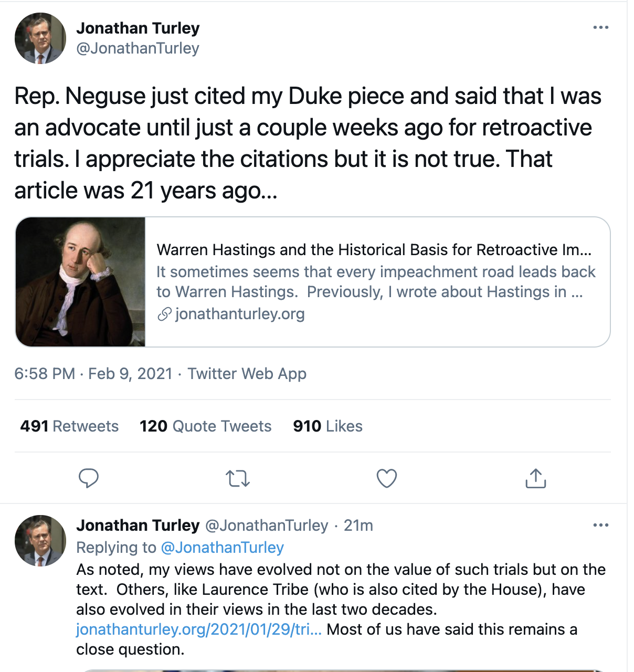Image resolution: width=634 pixels, height=672 pixels.
Task: Open Warren Hastings article card title
Action: click(x=374, y=250)
